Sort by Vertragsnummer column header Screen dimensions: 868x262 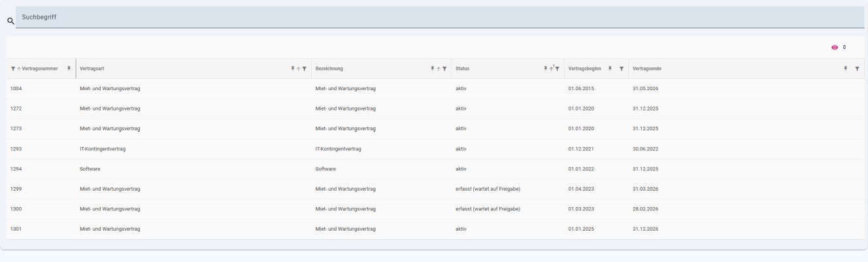pos(40,69)
